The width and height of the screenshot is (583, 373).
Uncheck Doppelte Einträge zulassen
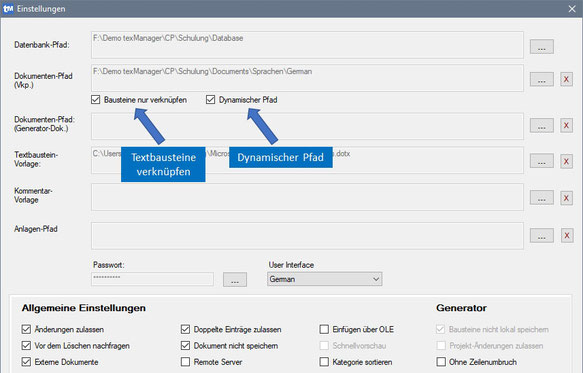185,329
